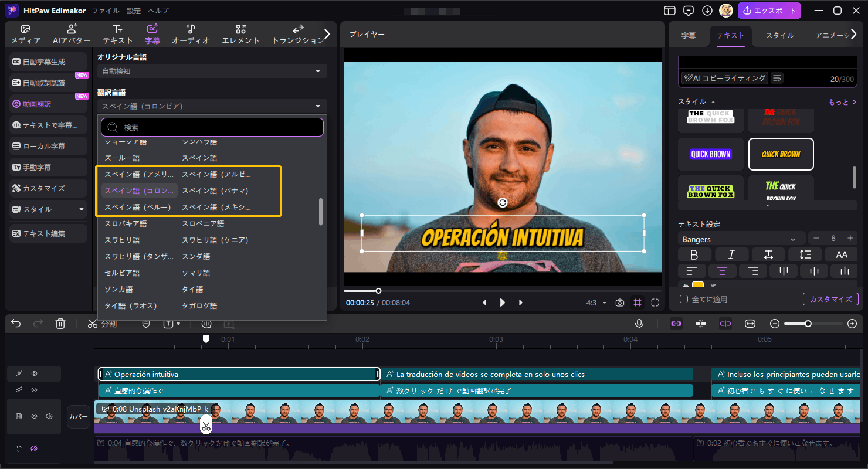Apply italic formatting to text
This screenshot has height=469, width=868.
731,254
